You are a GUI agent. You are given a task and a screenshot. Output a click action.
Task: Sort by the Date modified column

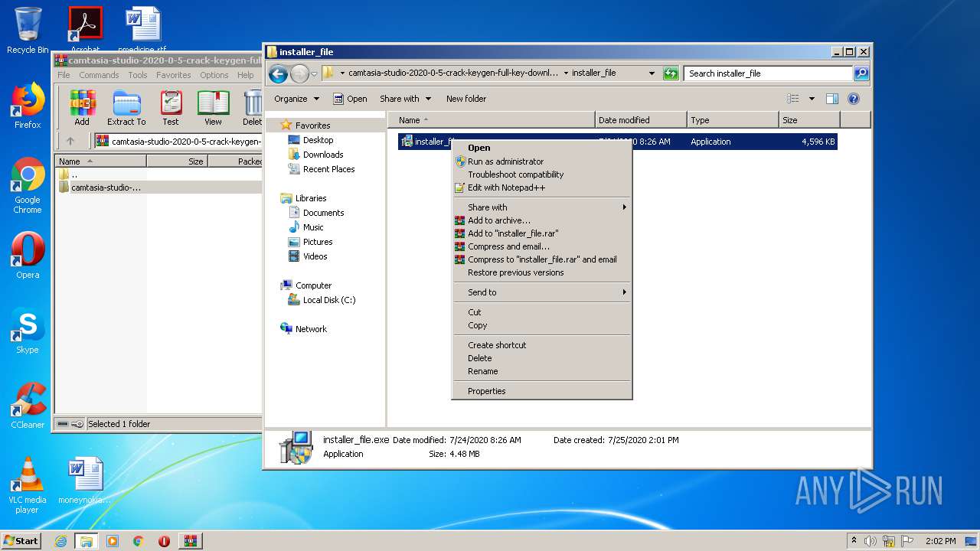[x=641, y=120]
